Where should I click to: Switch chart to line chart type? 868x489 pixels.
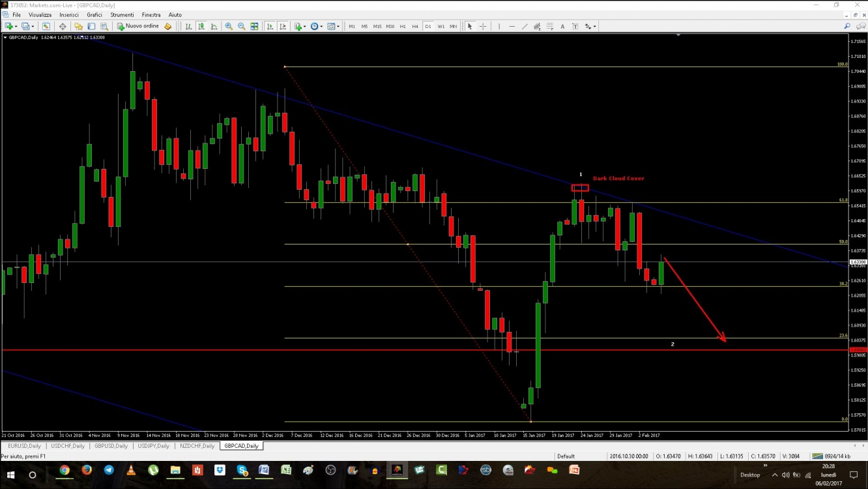pos(214,26)
